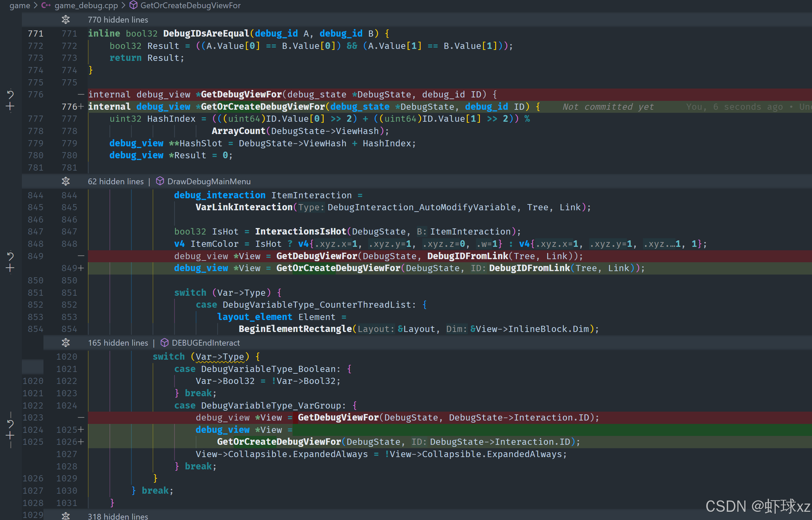Expand the 318 hidden lines region
The height and width of the screenshot is (520, 812).
click(x=66, y=516)
